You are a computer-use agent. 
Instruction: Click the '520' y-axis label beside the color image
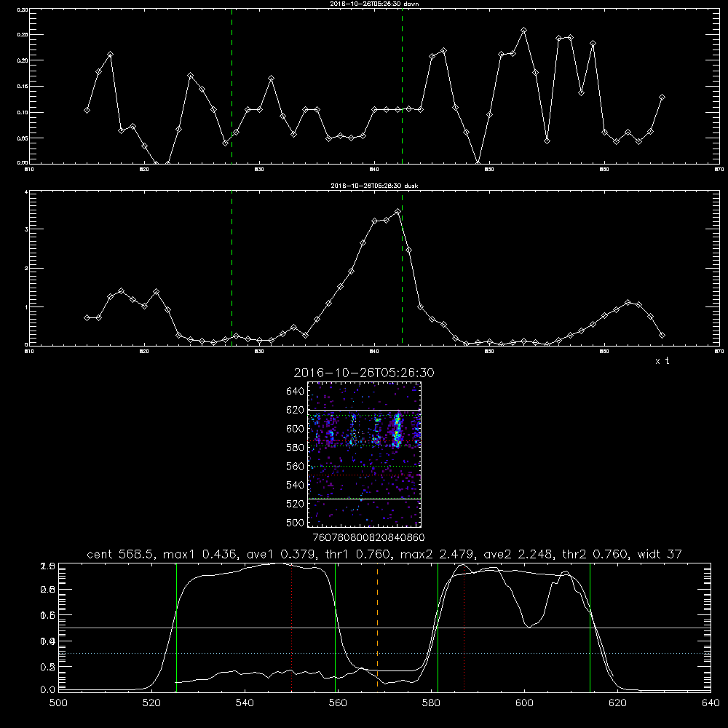(x=296, y=504)
